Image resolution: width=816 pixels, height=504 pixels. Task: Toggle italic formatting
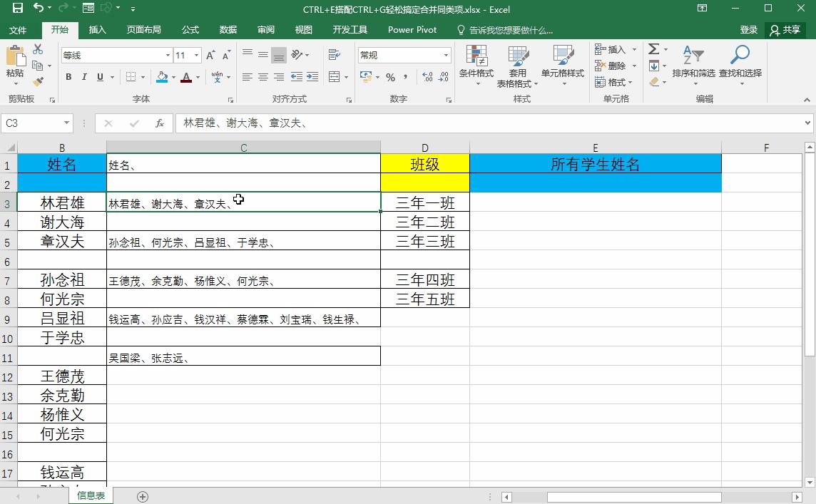[x=85, y=76]
